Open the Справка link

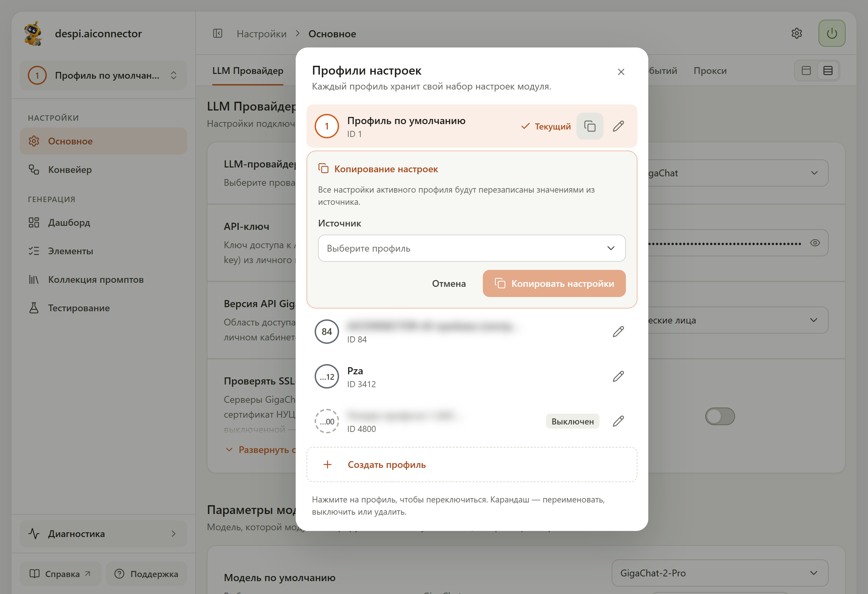pos(60,573)
